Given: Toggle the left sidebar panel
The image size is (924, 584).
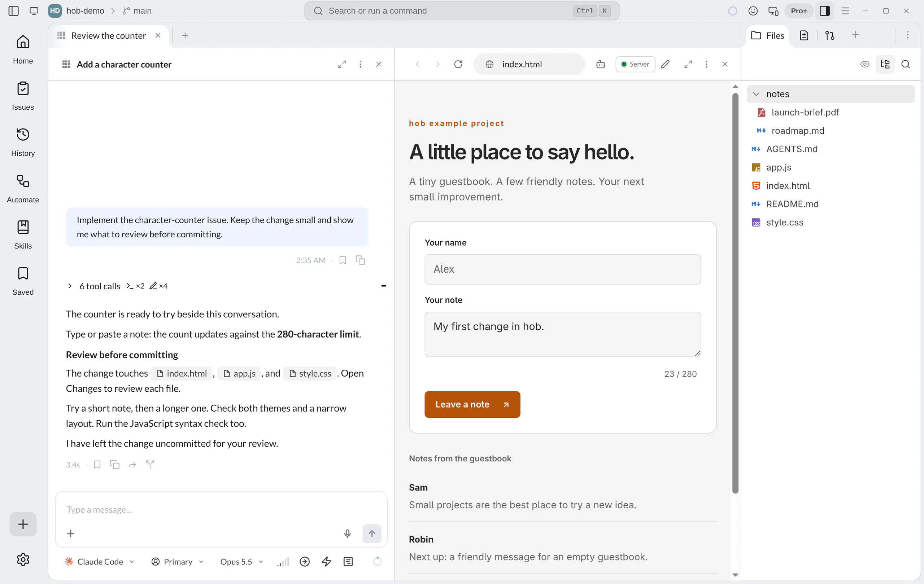Looking at the screenshot, I should pos(13,11).
